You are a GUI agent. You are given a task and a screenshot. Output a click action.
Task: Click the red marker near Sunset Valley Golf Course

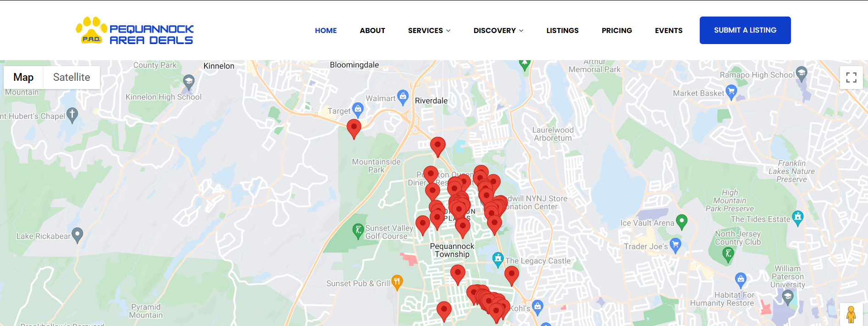tap(423, 225)
